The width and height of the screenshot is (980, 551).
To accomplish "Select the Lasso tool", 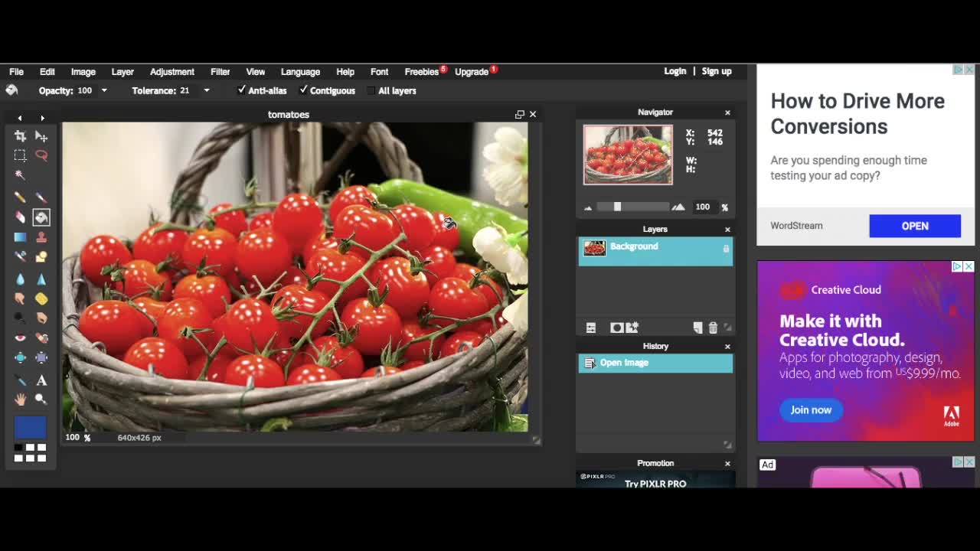I will click(42, 155).
